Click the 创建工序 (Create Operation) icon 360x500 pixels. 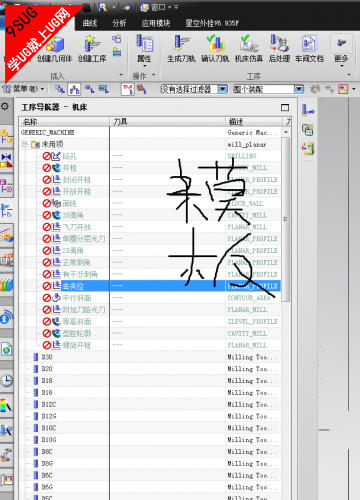click(92, 49)
